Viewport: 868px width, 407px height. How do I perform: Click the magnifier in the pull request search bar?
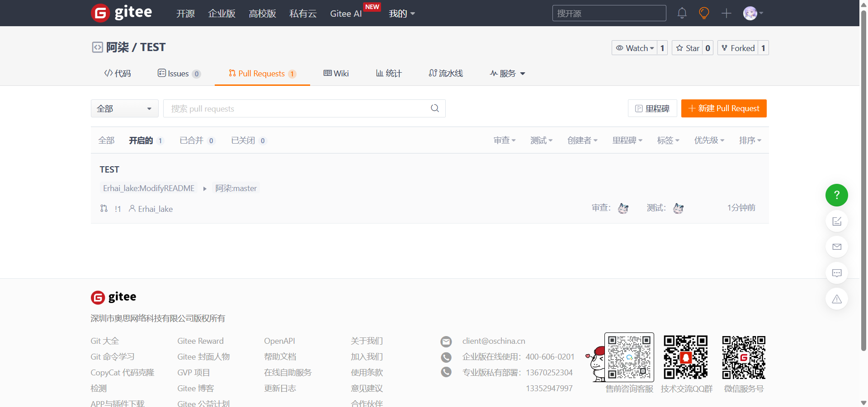434,108
